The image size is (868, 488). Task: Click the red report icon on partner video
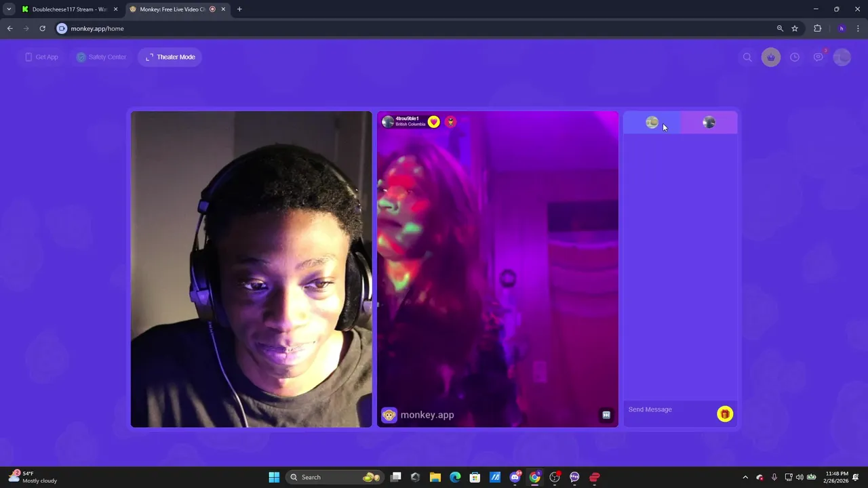coord(450,122)
